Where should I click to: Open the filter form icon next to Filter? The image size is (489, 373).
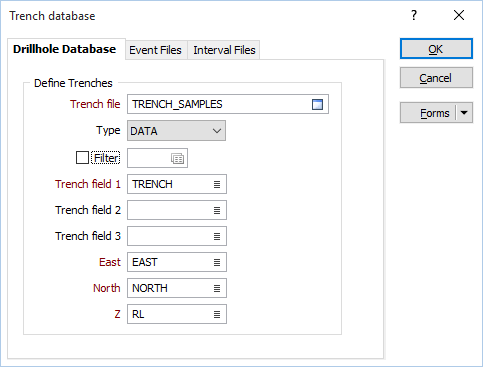tap(177, 158)
